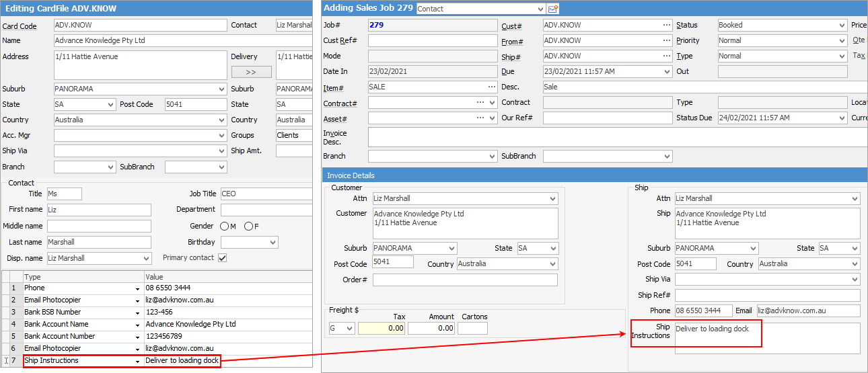Click the email envelope icon beside Contact
This screenshot has width=868, height=373.
(x=554, y=9)
